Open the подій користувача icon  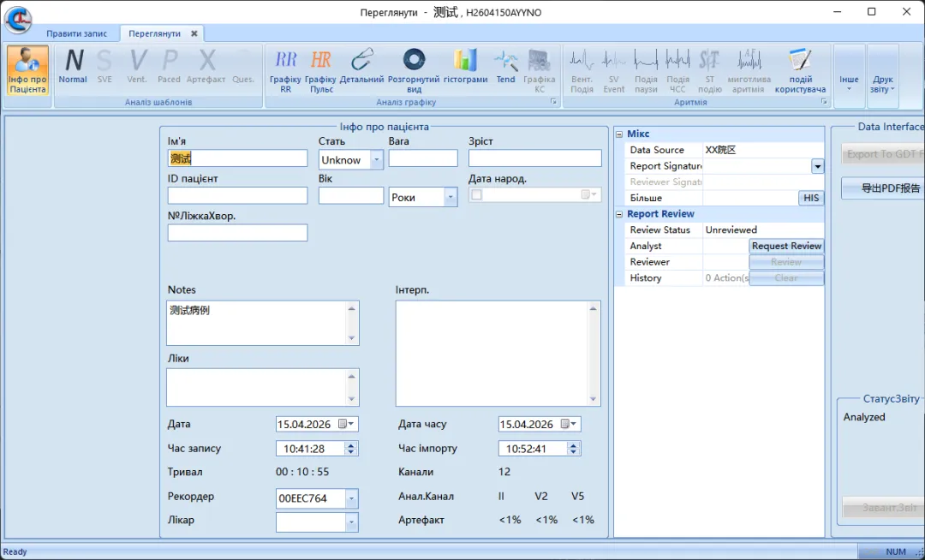pos(801,70)
